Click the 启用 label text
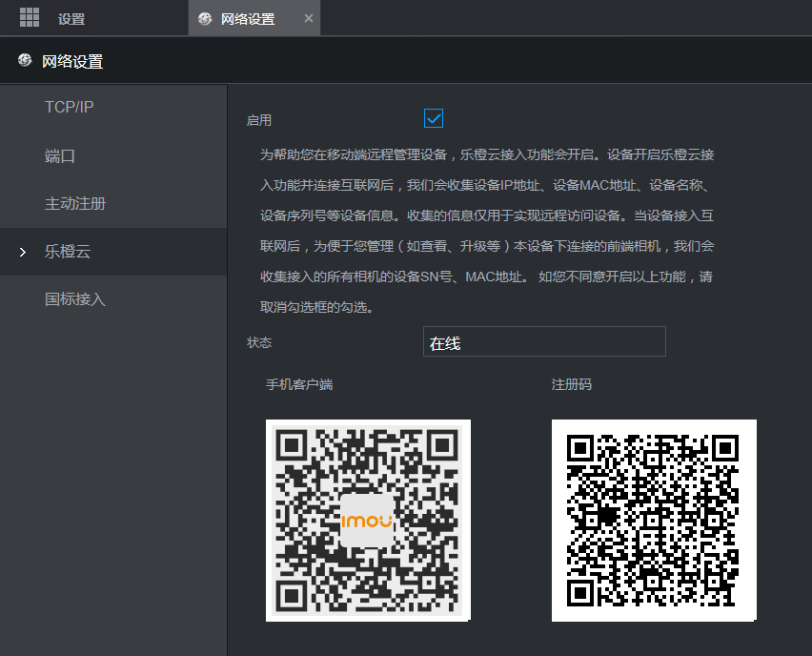 point(259,120)
